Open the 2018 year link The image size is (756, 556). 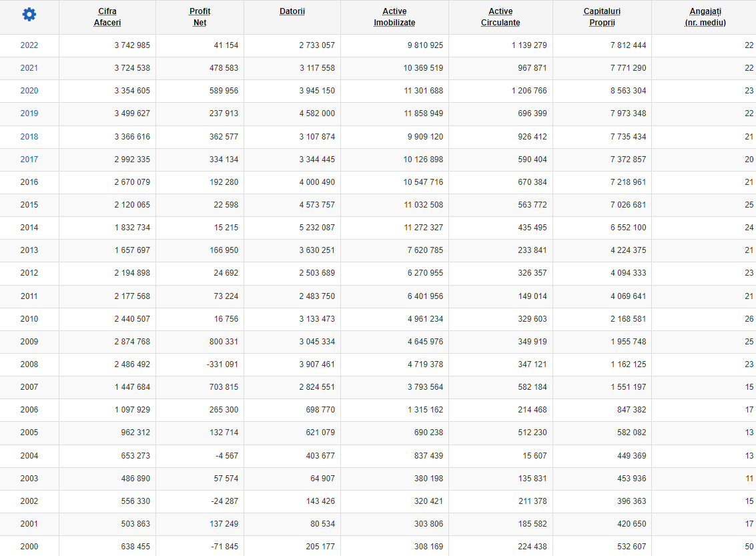click(29, 136)
